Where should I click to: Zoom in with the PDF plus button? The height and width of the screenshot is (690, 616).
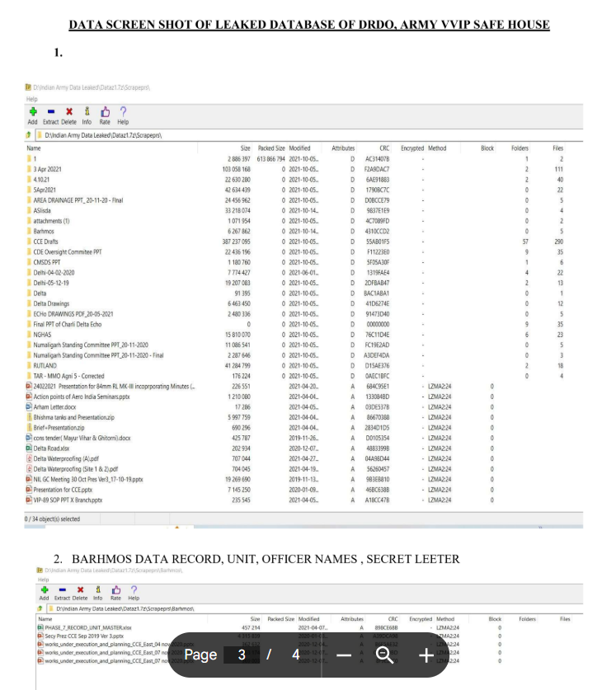click(x=426, y=655)
